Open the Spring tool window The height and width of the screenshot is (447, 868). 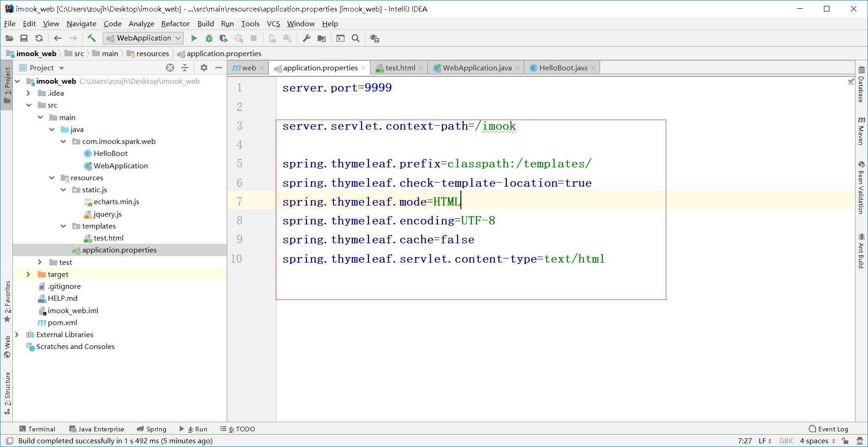[152, 429]
